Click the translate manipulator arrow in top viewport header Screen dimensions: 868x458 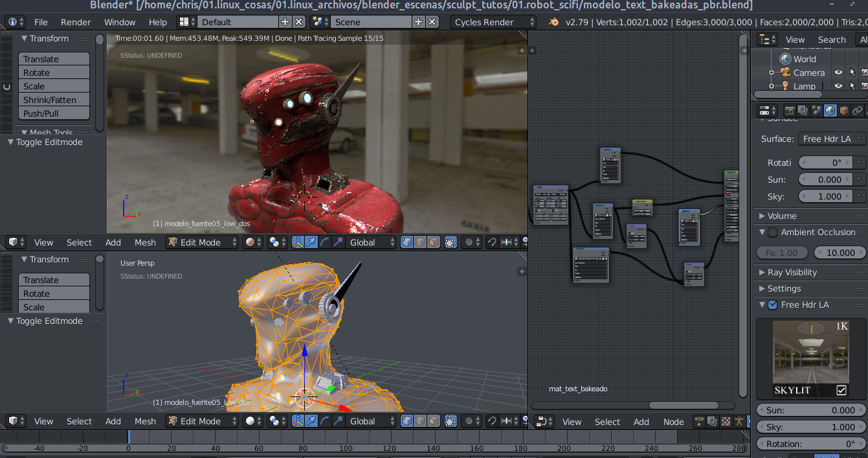coord(311,242)
